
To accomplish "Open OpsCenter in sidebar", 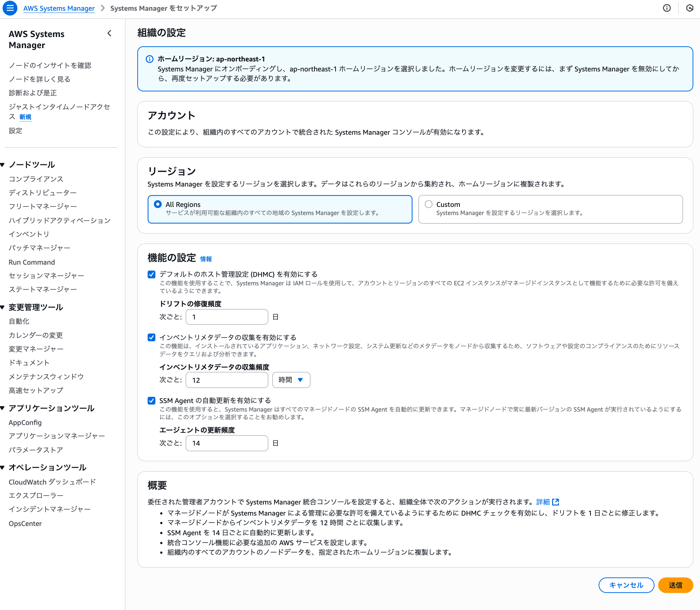I will click(x=25, y=524).
